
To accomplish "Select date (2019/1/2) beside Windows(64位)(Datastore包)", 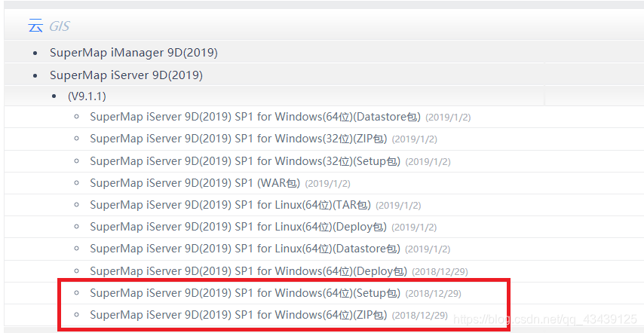I will 448,118.
